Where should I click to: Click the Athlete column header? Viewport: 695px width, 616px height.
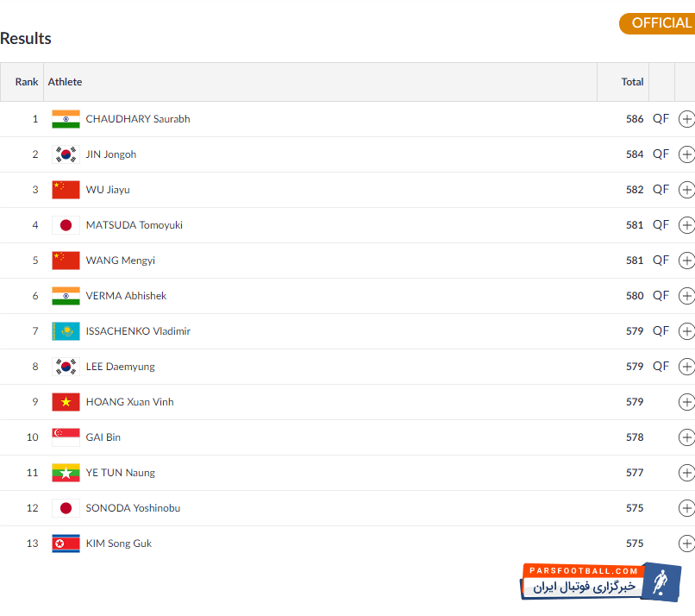pos(66,82)
